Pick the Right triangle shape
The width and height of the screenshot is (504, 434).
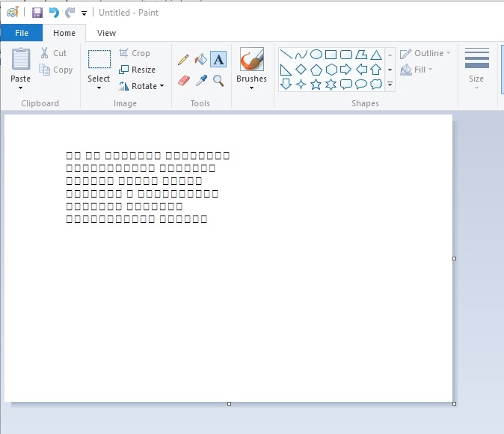pyautogui.click(x=286, y=70)
